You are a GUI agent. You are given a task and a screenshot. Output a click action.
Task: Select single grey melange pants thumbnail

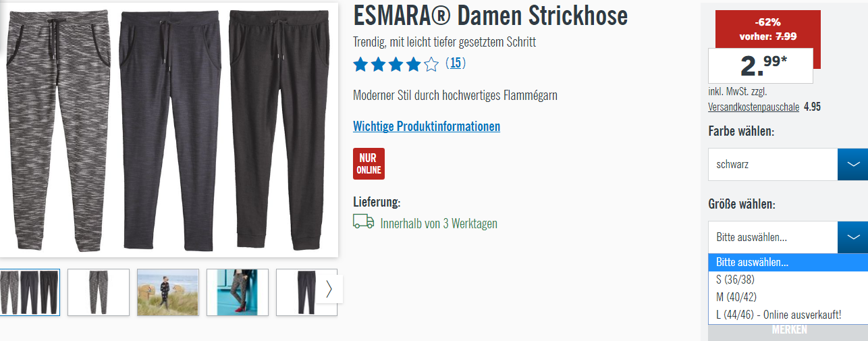99,292
